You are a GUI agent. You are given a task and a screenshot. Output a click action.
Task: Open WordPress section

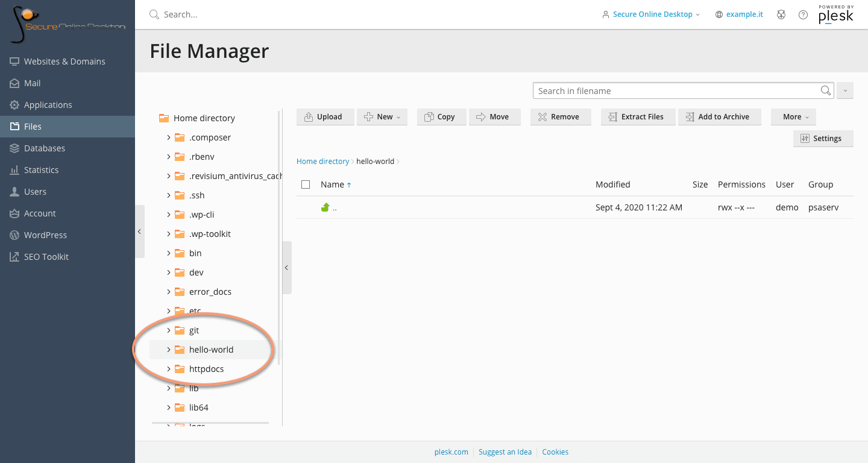(38, 235)
